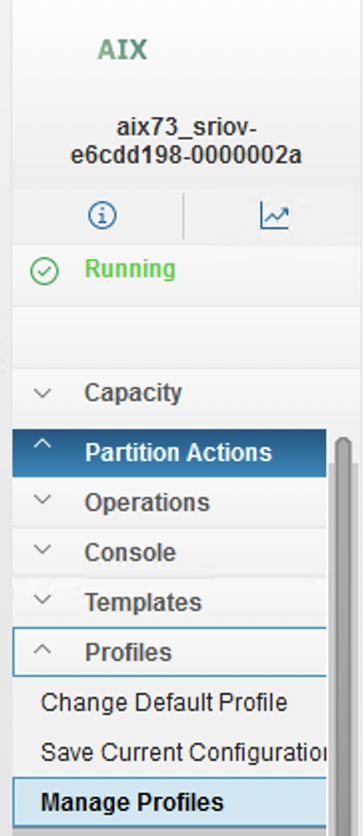Click the partition name aix73_sriov-e6cdd198-0000002a
The height and width of the screenshot is (836, 364).
click(x=187, y=141)
